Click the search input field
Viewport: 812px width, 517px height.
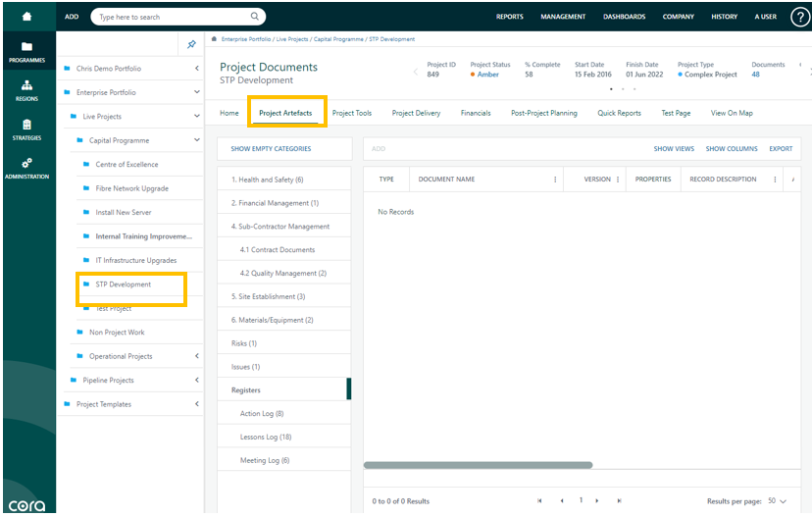tap(174, 17)
